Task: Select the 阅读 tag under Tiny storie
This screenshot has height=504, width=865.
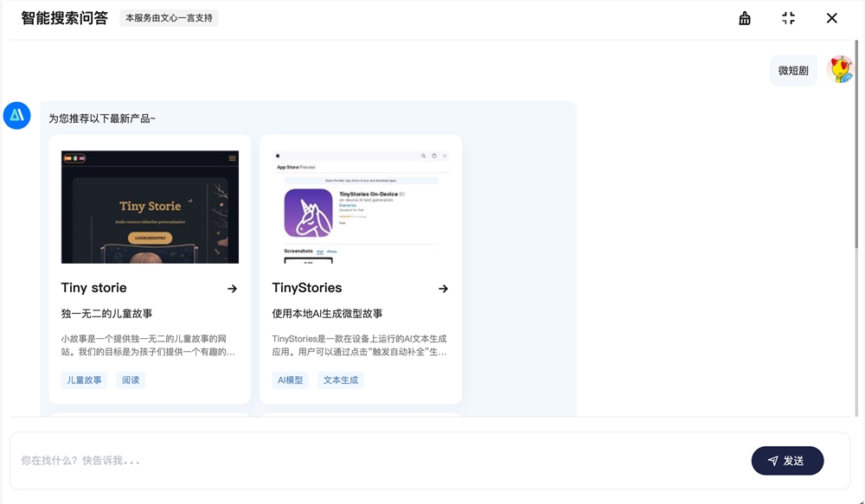Action: pos(131,380)
